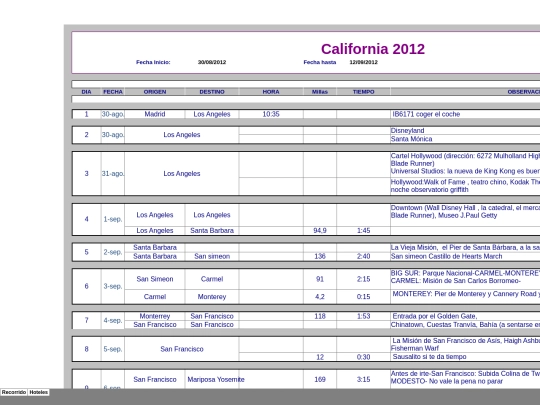This screenshot has height=405, width=540.
Task: Select the 10:35 hora cell
Action: pyautogui.click(x=271, y=114)
